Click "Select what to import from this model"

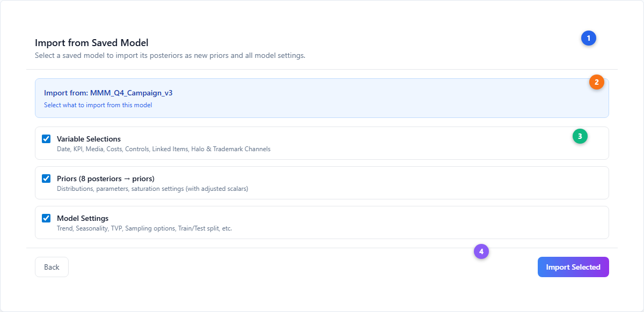point(98,105)
